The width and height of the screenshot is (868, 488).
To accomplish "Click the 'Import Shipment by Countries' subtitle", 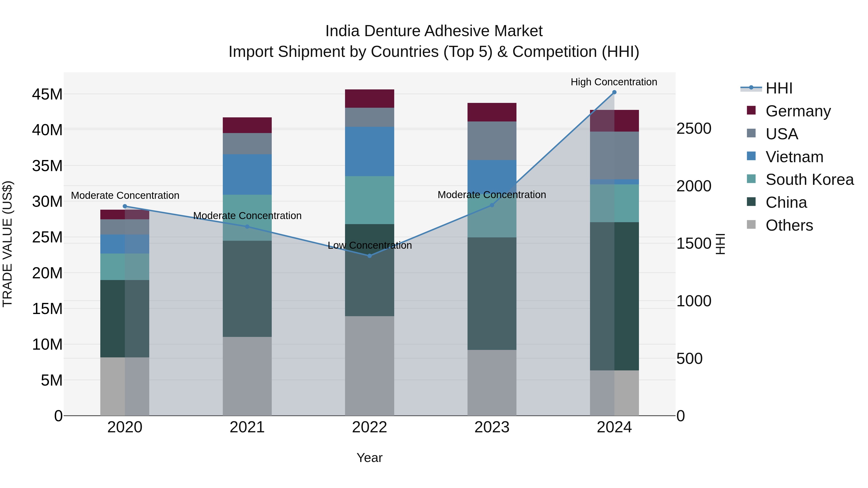I will (x=434, y=52).
